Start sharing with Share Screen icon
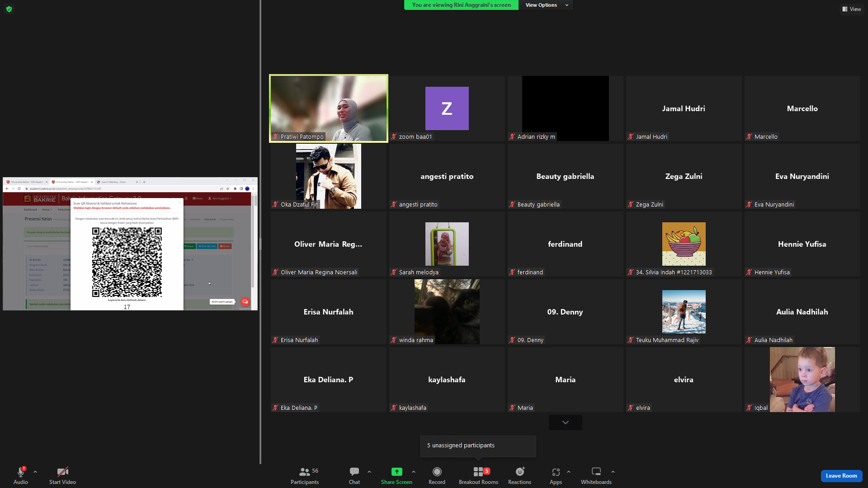 click(396, 472)
